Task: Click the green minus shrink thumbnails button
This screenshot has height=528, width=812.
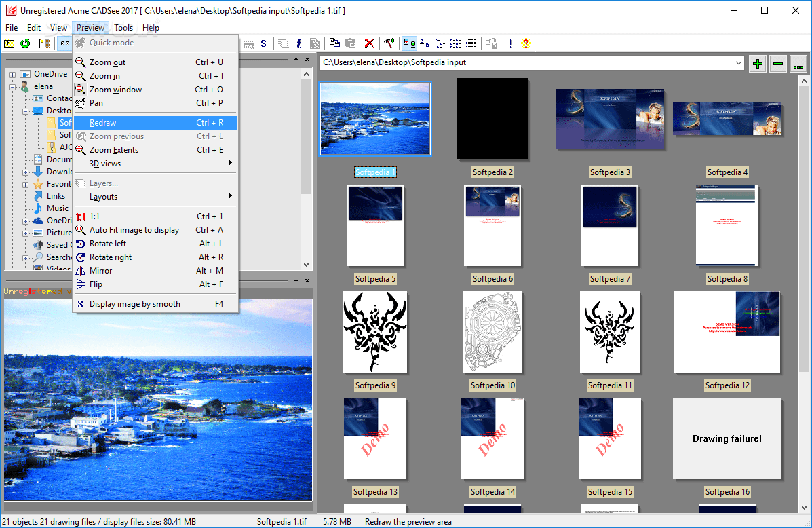Action: coord(778,64)
